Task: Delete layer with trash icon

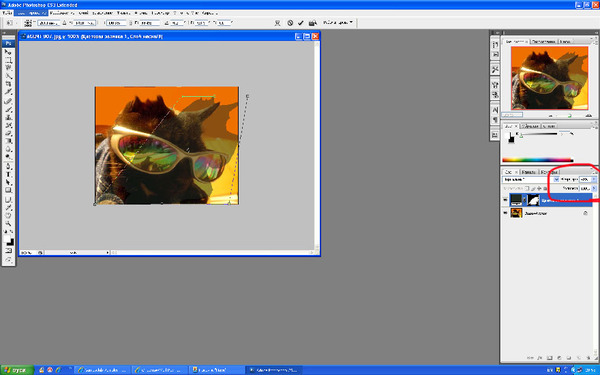Action: (x=588, y=358)
